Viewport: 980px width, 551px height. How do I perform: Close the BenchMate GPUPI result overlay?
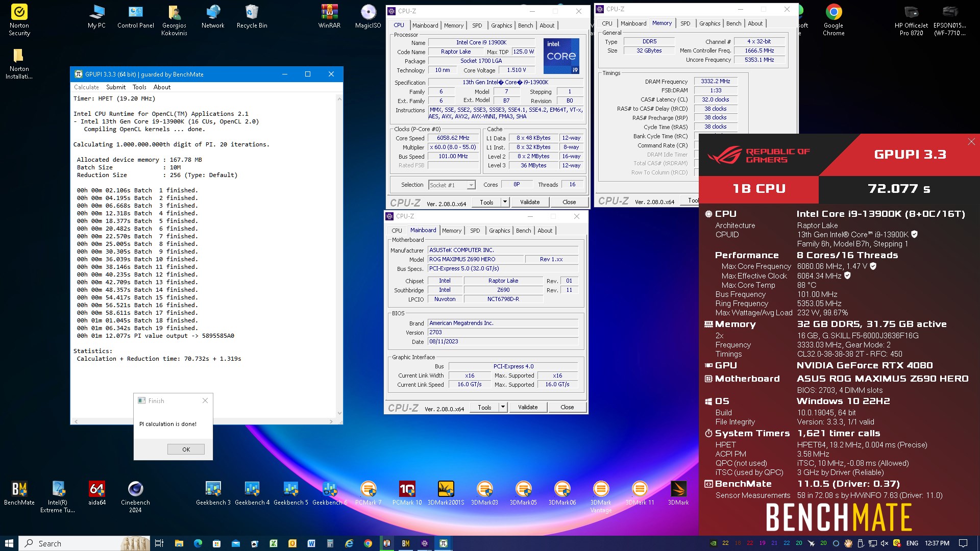click(x=971, y=142)
